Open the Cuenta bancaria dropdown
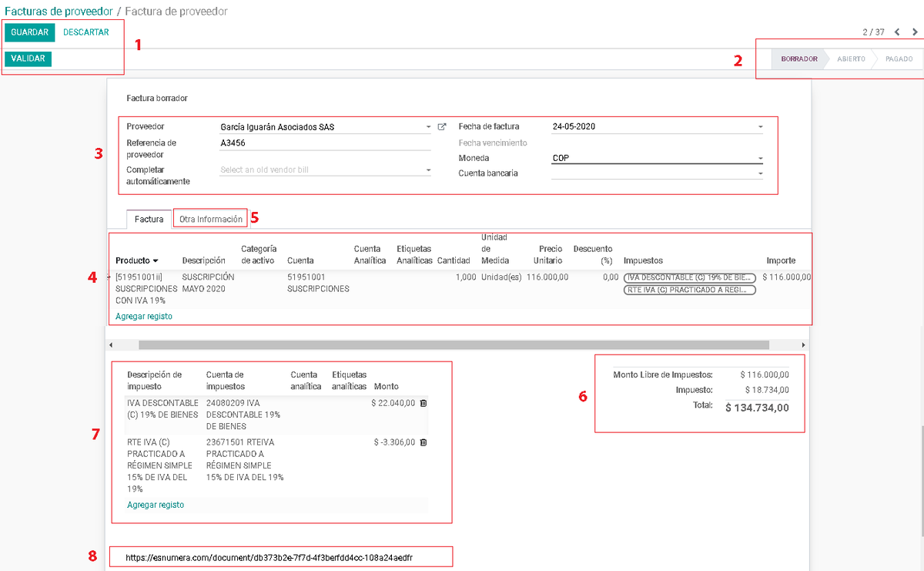 [x=760, y=174]
